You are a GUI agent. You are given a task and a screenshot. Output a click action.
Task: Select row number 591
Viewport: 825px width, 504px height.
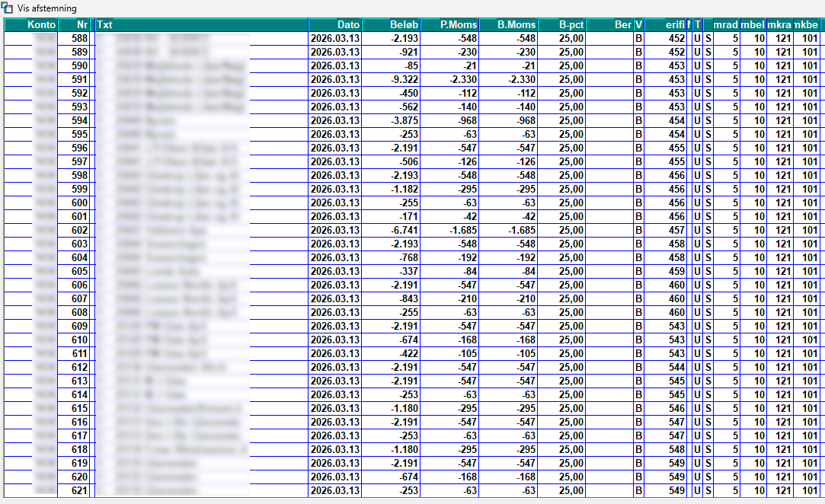pos(80,79)
